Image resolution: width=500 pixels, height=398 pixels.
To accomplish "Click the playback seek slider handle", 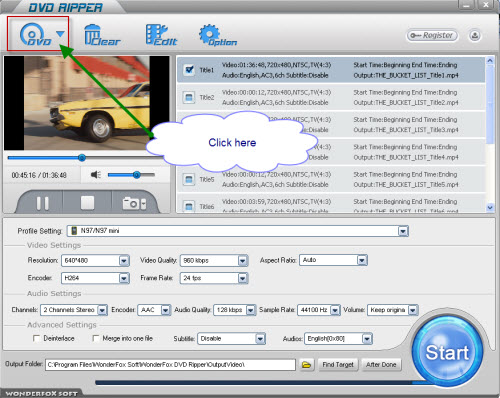I will 82,158.
